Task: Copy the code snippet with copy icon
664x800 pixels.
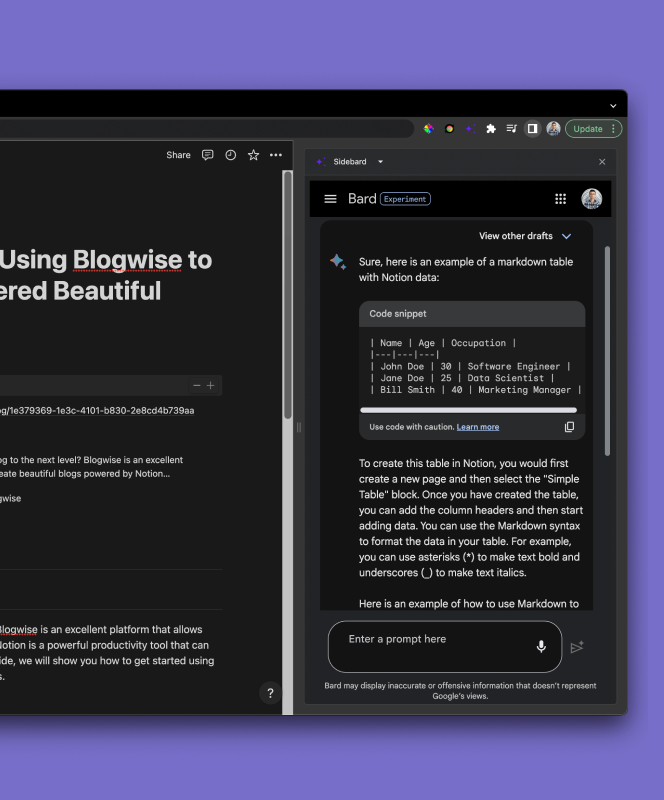Action: (569, 427)
